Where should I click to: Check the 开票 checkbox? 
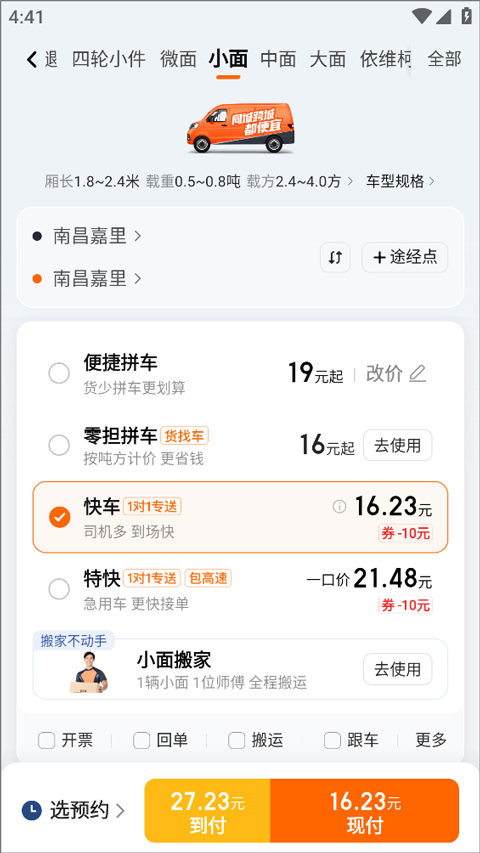point(47,740)
